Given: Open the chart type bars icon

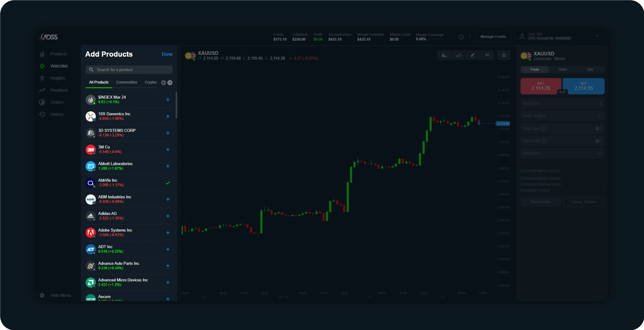Looking at the screenshot, I should coord(444,55).
